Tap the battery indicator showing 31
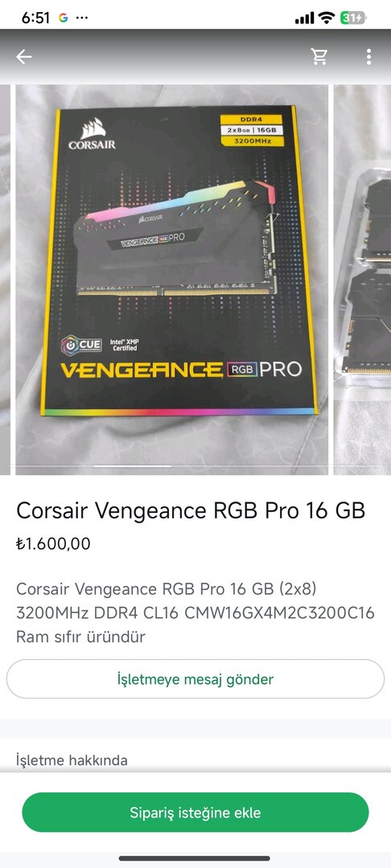The height and width of the screenshot is (868, 391). click(x=353, y=18)
